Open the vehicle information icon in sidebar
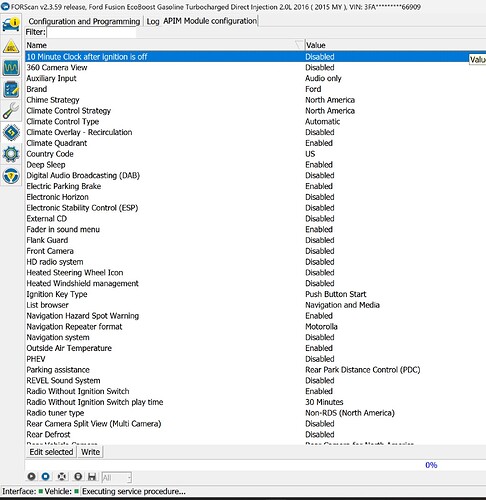Screen dimensions: 486x500 pyautogui.click(x=11, y=25)
